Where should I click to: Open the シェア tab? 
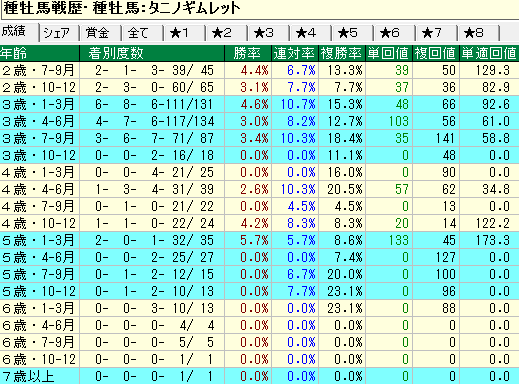pyautogui.click(x=59, y=33)
